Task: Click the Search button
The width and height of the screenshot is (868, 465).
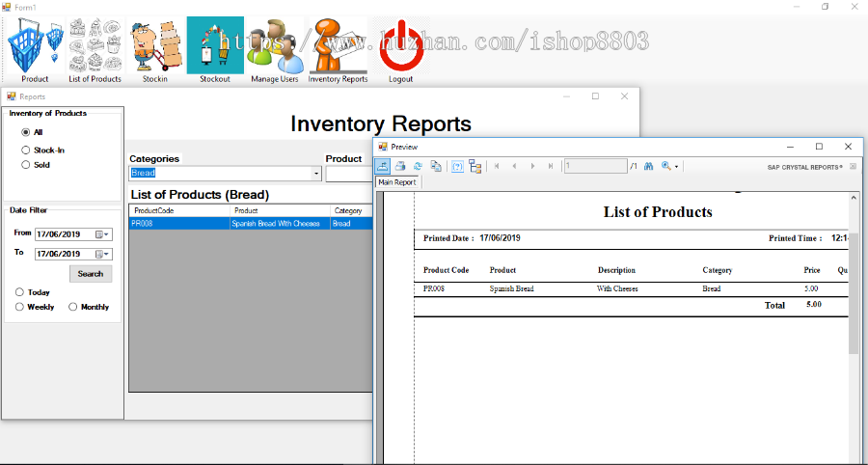Action: (x=91, y=273)
